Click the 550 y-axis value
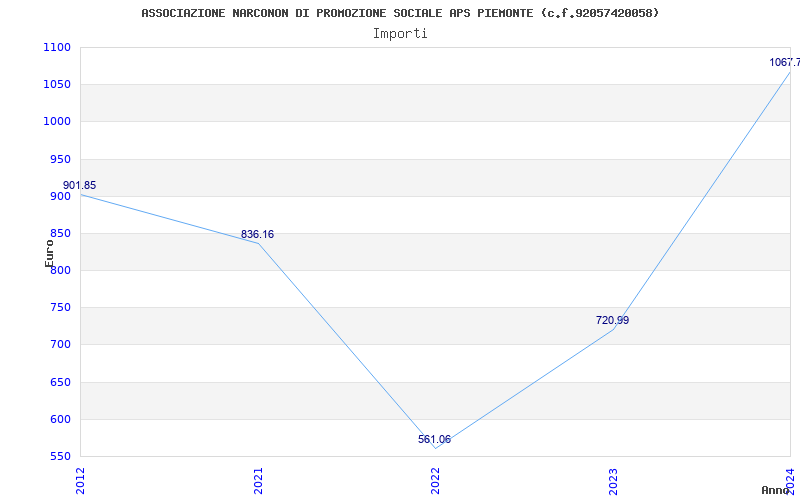This screenshot has height=500, width=800. coord(60,457)
